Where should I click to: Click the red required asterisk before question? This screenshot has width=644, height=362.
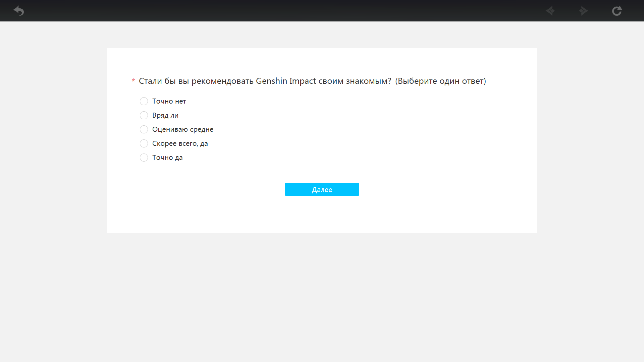[133, 81]
